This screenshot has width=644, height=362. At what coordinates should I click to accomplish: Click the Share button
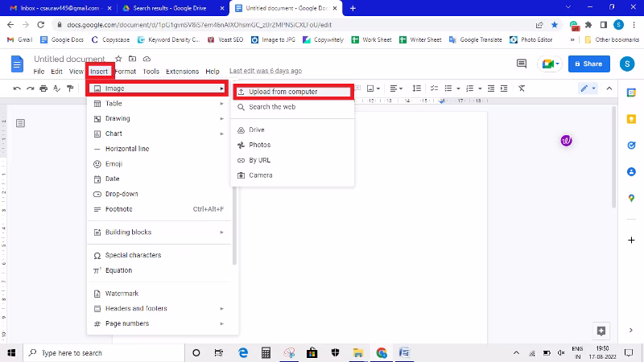[588, 64]
